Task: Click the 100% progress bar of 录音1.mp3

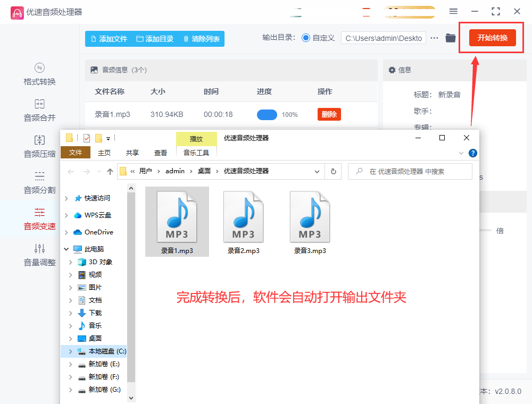Action: click(267, 115)
